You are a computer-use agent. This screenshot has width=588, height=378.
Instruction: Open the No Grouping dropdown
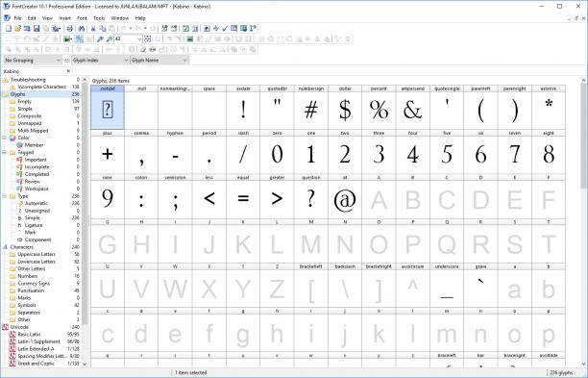tap(33, 61)
